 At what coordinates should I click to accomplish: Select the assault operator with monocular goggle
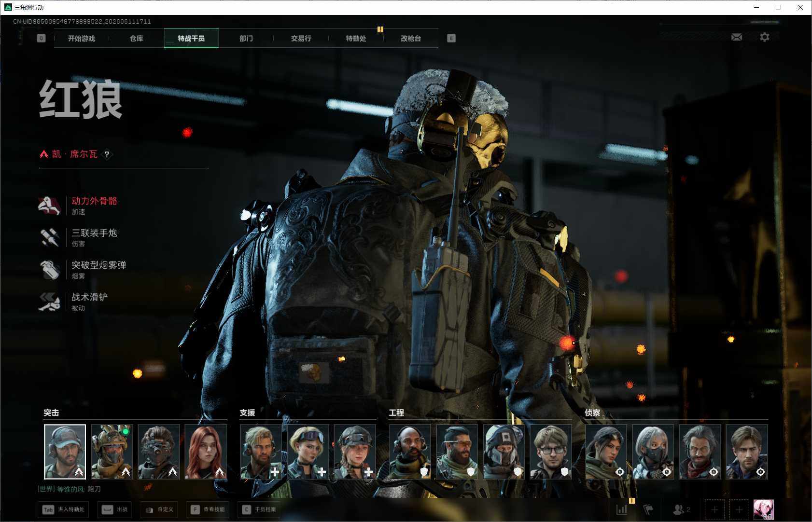(x=158, y=452)
